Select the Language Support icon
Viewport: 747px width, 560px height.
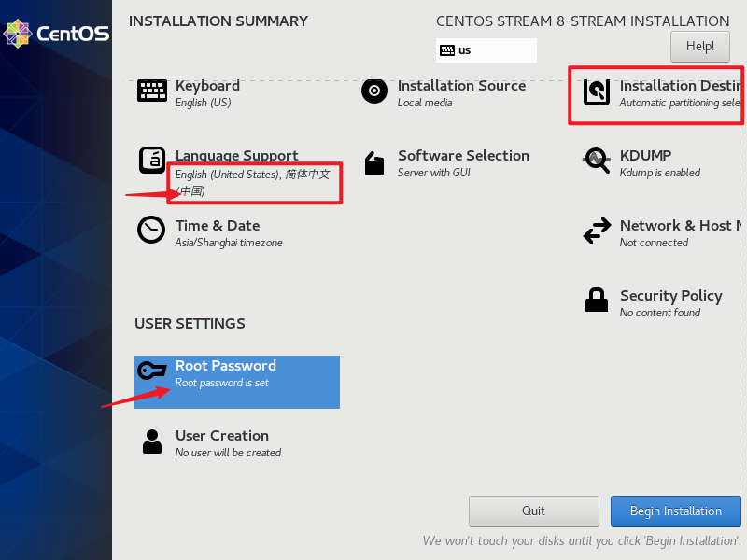click(151, 161)
